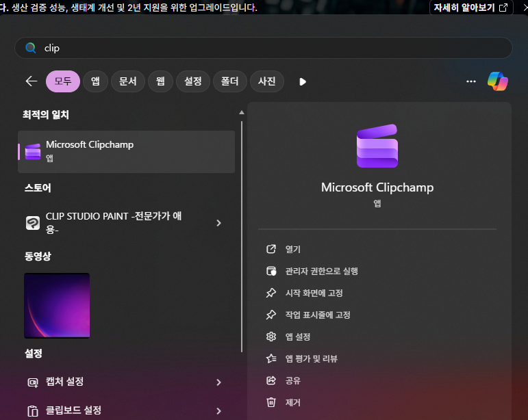The width and height of the screenshot is (528, 420).
Task: Select the Microsoft Clipchamp best match result
Action: pos(126,152)
